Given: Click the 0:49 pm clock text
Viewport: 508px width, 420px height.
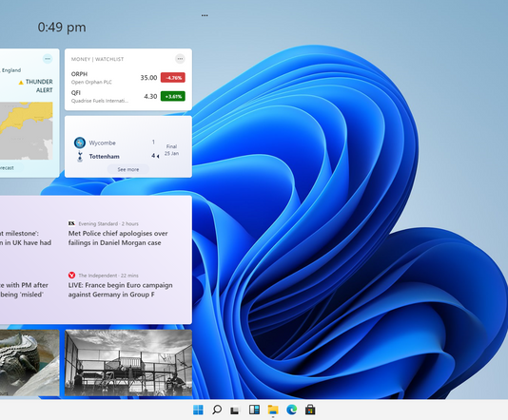Looking at the screenshot, I should (x=62, y=28).
